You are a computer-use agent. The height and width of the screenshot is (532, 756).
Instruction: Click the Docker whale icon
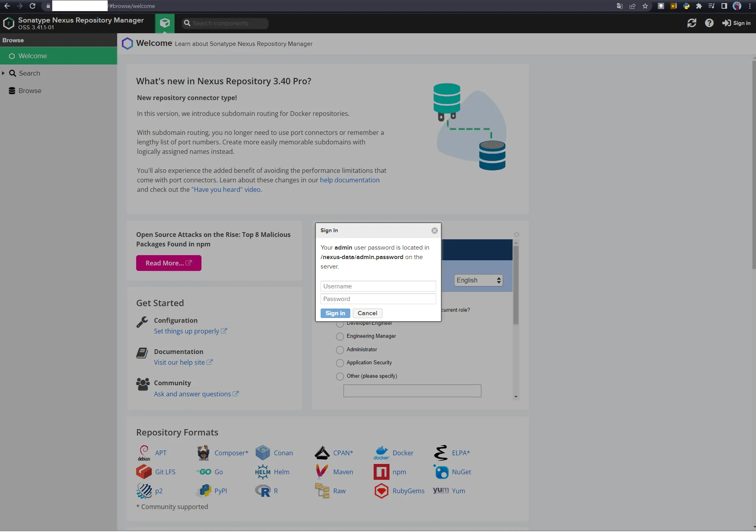point(382,453)
